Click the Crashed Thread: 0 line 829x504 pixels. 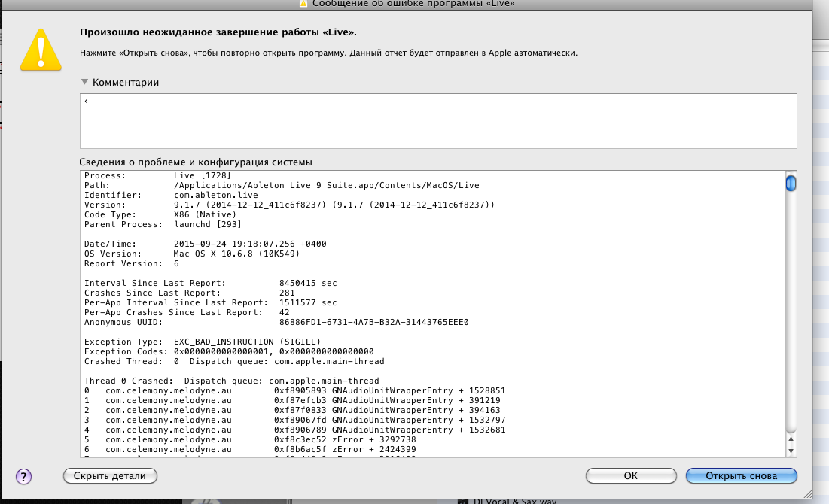[x=234, y=361]
